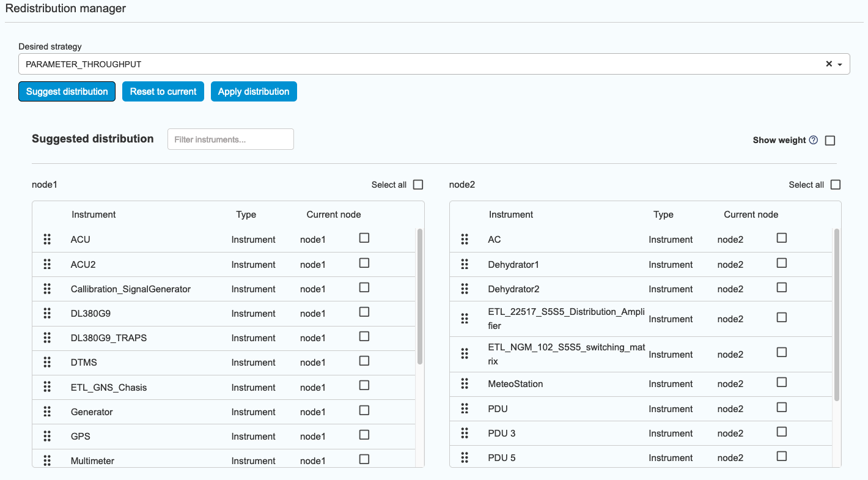Tick the checkbox for PDU 5 row
The width and height of the screenshot is (868, 480).
[x=782, y=456]
